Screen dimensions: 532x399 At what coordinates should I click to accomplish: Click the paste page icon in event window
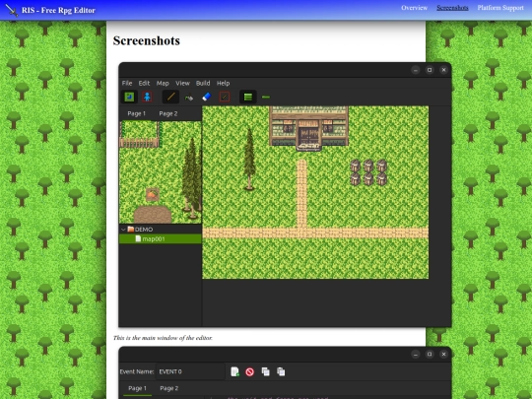(x=281, y=371)
